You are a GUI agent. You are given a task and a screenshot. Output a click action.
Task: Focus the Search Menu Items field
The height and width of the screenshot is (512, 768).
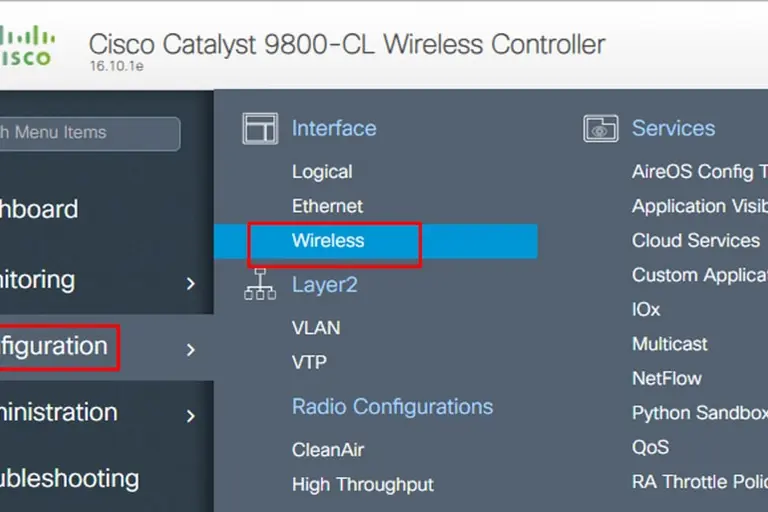[88, 133]
